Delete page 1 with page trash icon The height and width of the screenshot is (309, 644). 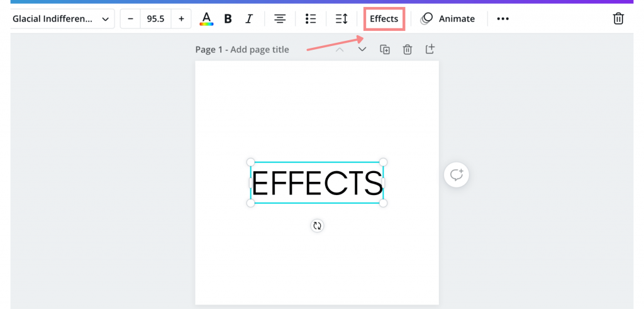(407, 50)
